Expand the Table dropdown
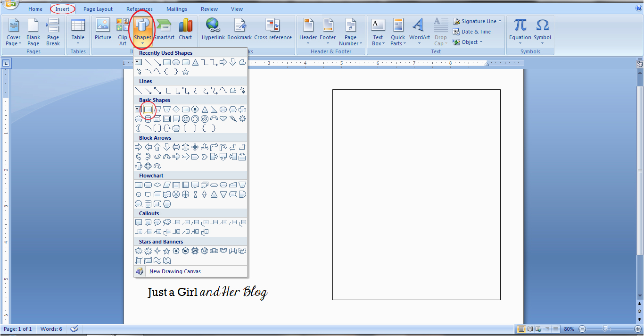This screenshot has height=336, width=644. tap(78, 43)
